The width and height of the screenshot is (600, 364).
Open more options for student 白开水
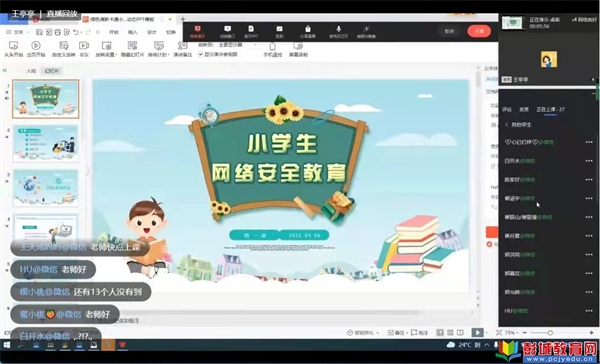pyautogui.click(x=589, y=161)
